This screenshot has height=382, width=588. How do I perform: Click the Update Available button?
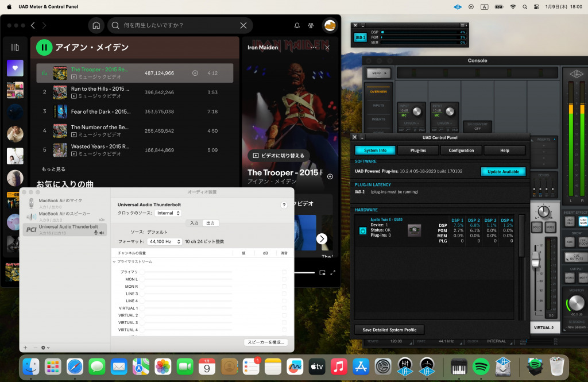(503, 172)
